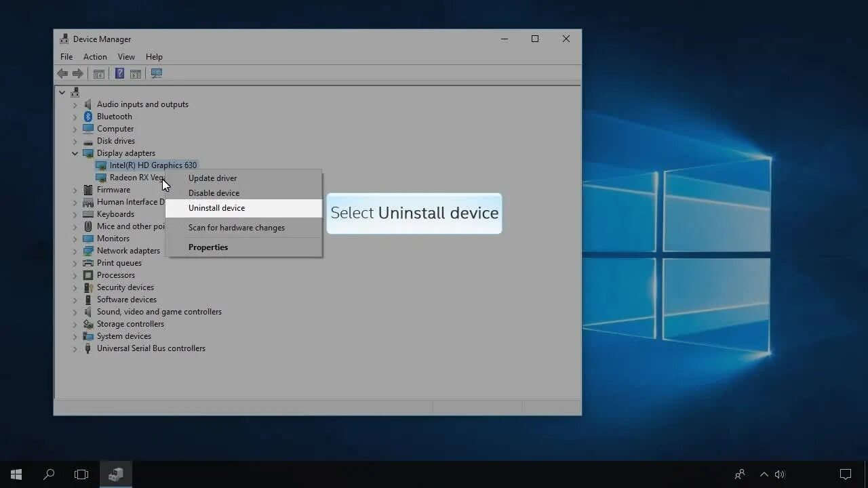Expand the Firmware category
This screenshot has height=488, width=868.
pyautogui.click(x=75, y=190)
